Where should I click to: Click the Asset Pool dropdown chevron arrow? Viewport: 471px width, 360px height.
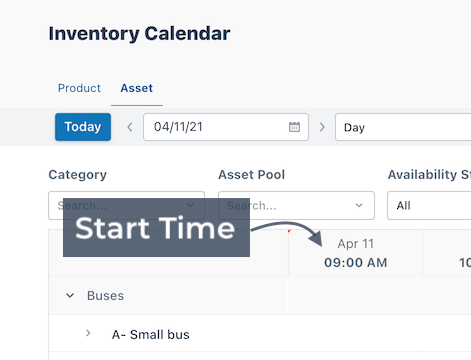pyautogui.click(x=359, y=205)
